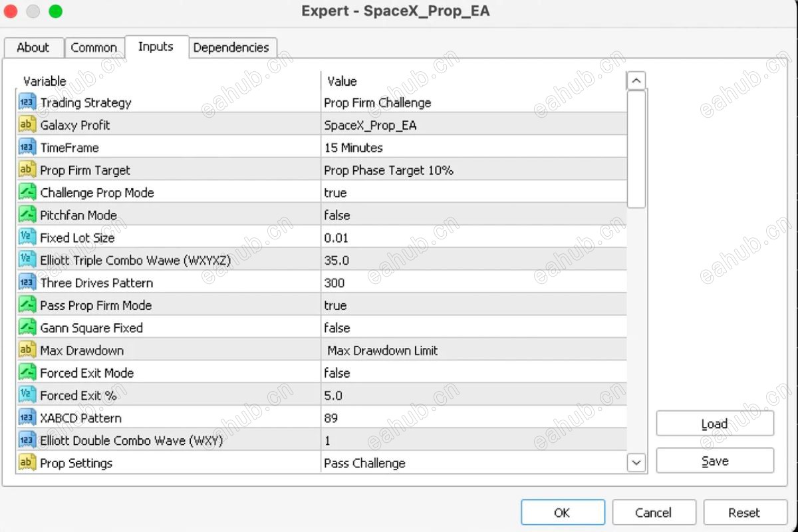Viewport: 798px width, 532px height.
Task: Click the icon beside Elliott Double Combo Wave
Action: [27, 440]
